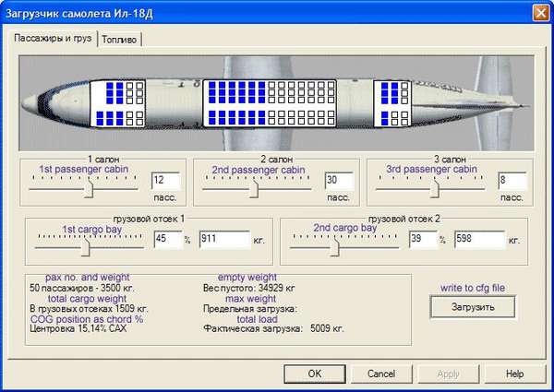Viewport: 554px width, 392px height.
Task: Click the text 'Центровка 15.14% САХ'
Action: pyautogui.click(x=78, y=329)
